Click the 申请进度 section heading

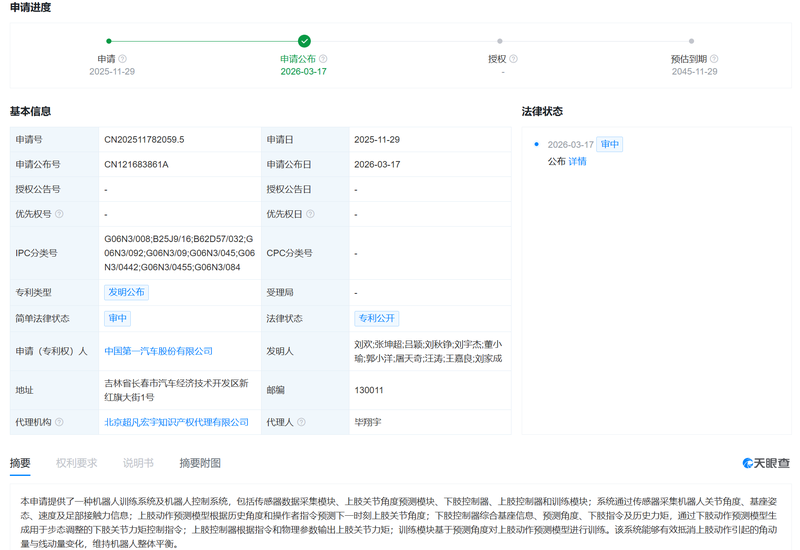click(31, 8)
